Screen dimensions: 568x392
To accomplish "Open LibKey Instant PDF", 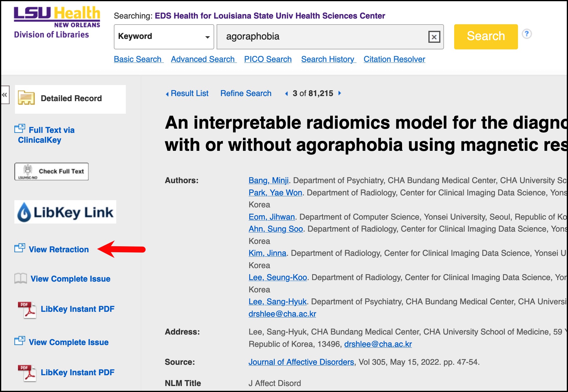I will pos(77,309).
